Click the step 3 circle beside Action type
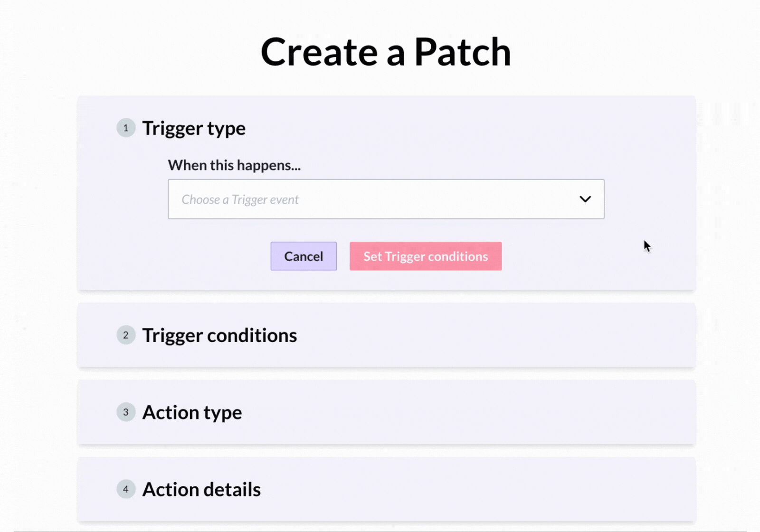The width and height of the screenshot is (760, 532). click(x=126, y=412)
